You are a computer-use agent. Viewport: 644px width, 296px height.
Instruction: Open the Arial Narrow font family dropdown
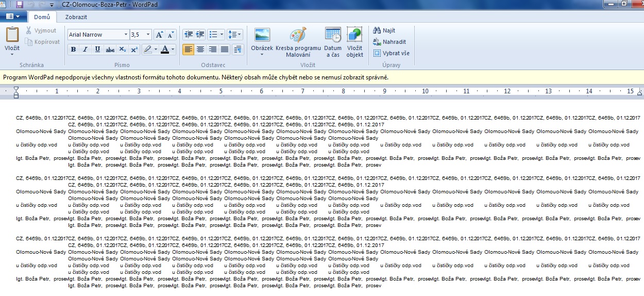(x=126, y=35)
